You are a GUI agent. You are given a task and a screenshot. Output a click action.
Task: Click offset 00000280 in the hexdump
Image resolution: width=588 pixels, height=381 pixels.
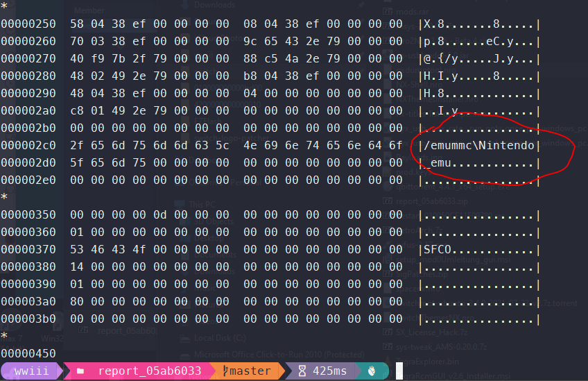pos(28,76)
